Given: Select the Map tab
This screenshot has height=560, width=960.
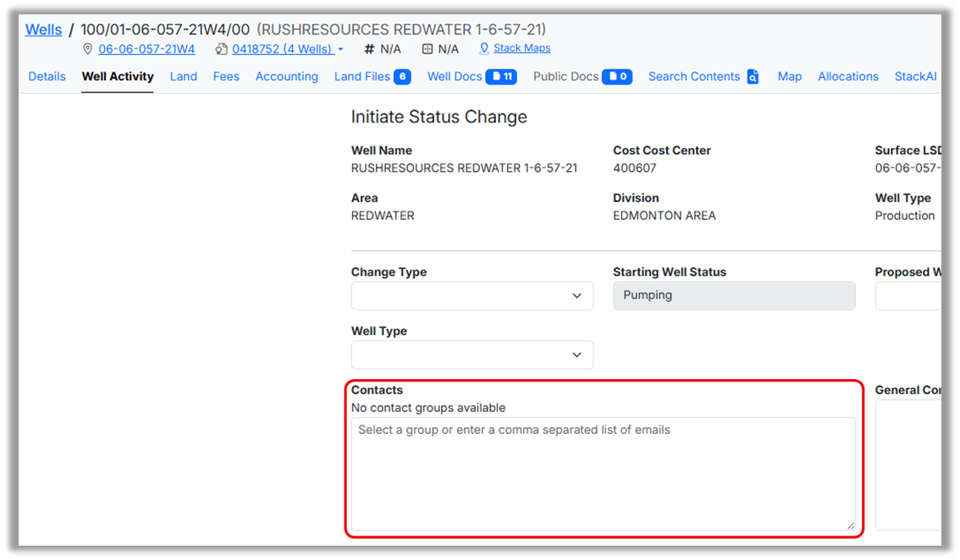Looking at the screenshot, I should coord(789,76).
